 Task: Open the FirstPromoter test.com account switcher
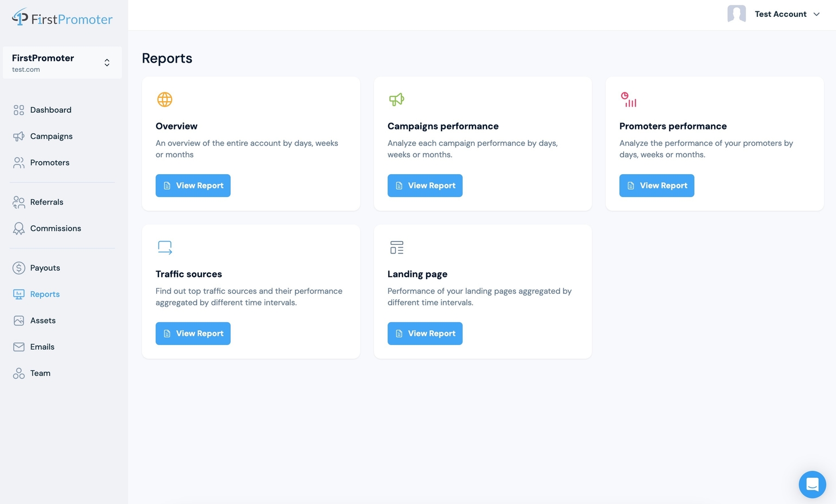(x=62, y=63)
